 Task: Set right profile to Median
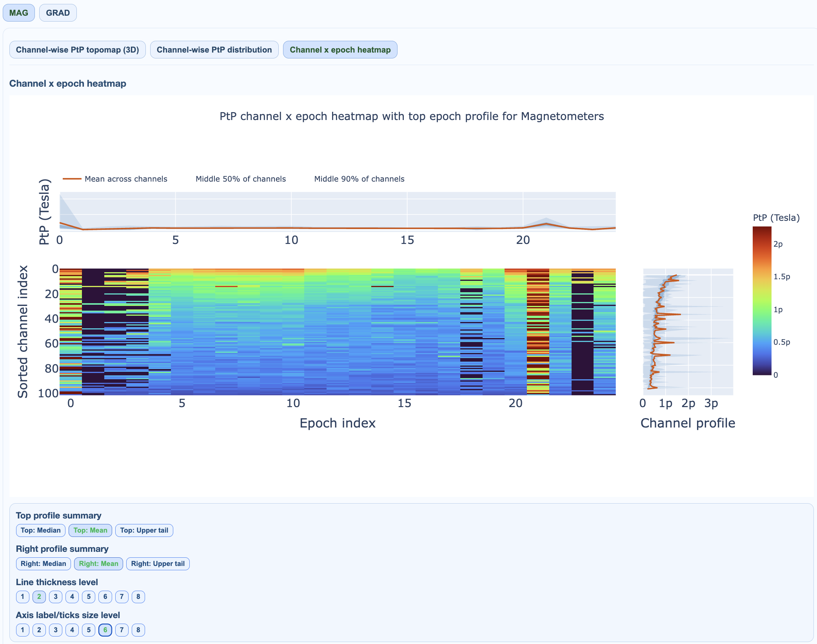pyautogui.click(x=43, y=564)
